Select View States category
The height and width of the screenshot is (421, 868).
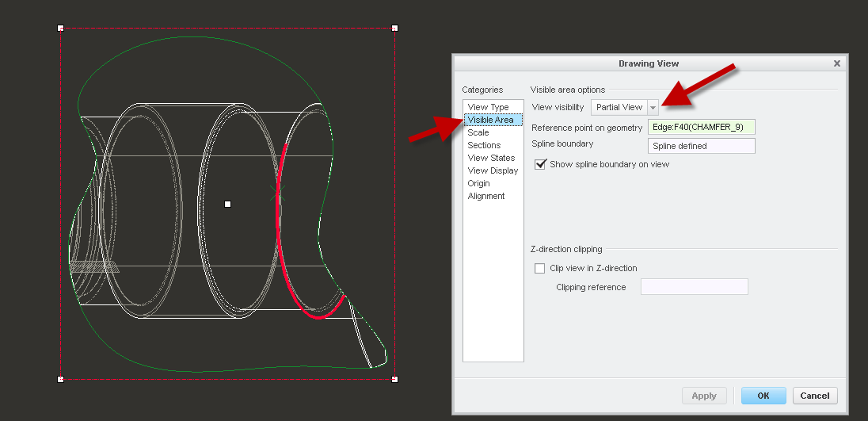491,158
